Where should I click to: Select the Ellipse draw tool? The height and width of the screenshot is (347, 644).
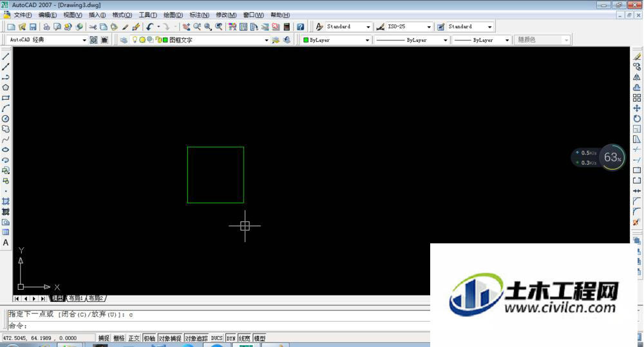(x=6, y=150)
